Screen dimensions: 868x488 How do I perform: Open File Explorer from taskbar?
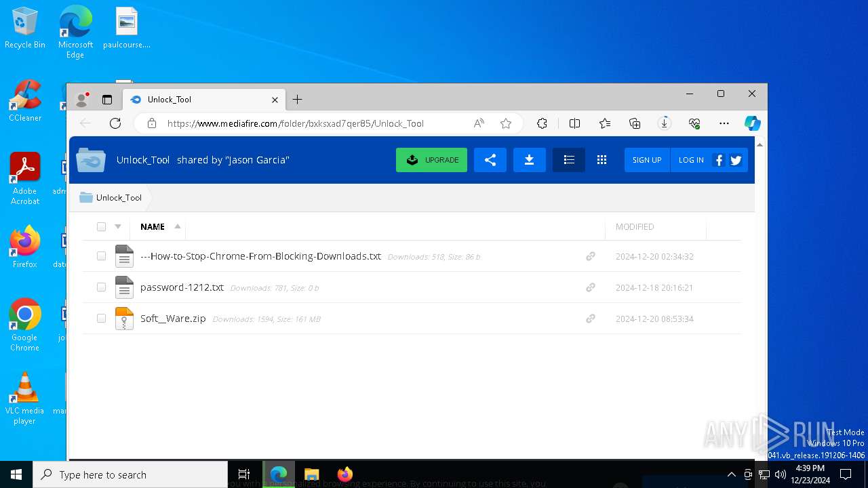[311, 474]
